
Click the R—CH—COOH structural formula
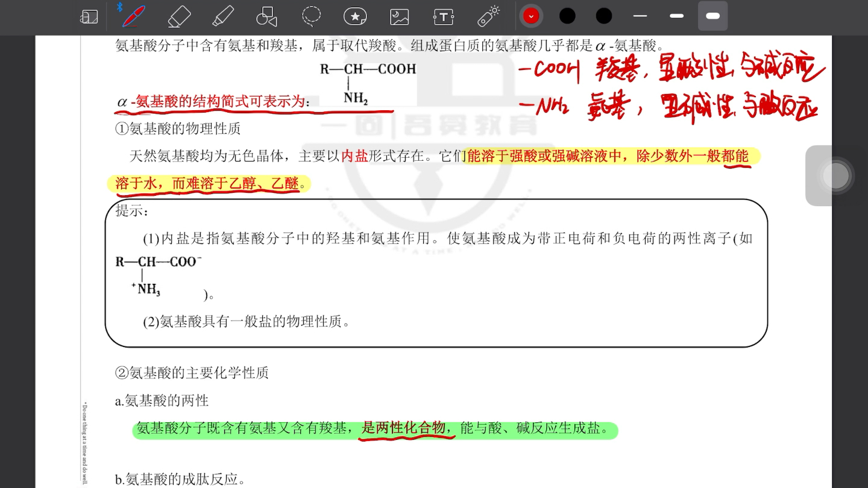pyautogui.click(x=368, y=83)
